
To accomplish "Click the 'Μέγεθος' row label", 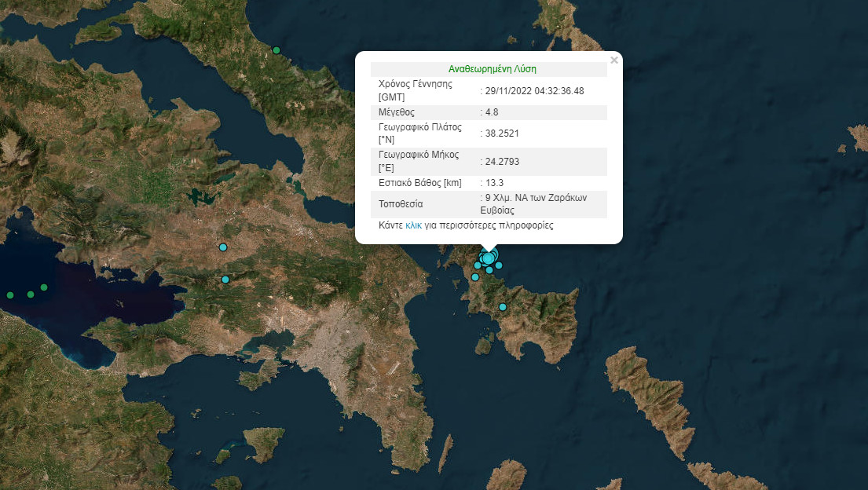I will point(397,112).
